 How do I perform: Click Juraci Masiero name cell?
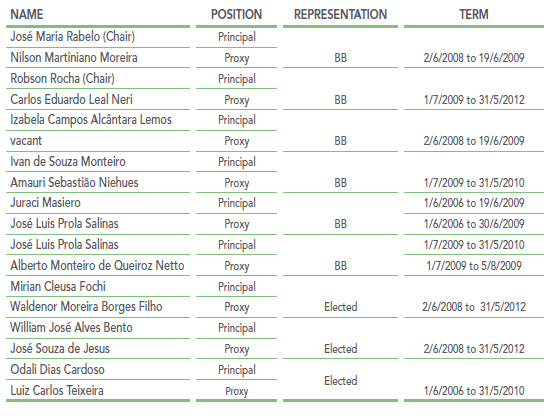coord(45,202)
